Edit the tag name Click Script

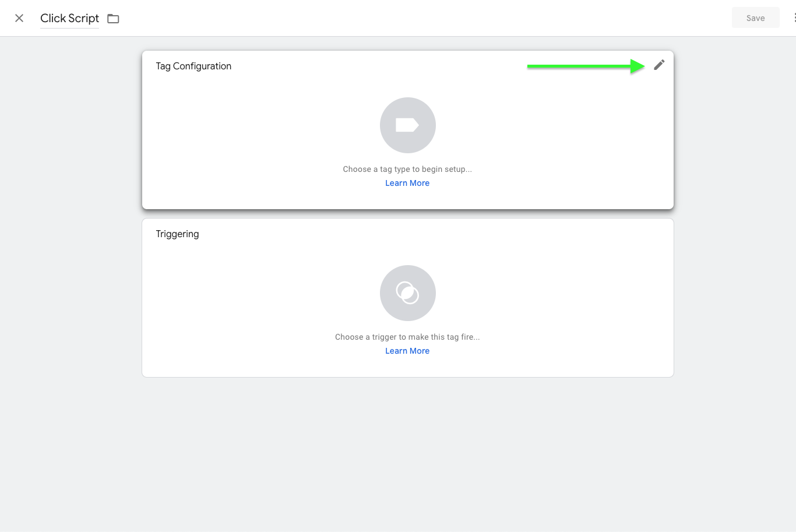[x=69, y=19]
